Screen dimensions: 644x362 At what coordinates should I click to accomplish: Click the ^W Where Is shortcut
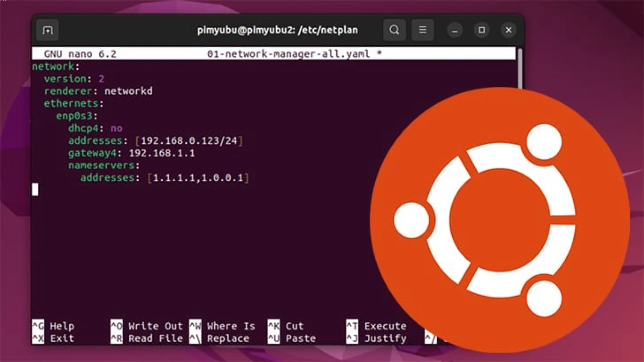(x=222, y=326)
